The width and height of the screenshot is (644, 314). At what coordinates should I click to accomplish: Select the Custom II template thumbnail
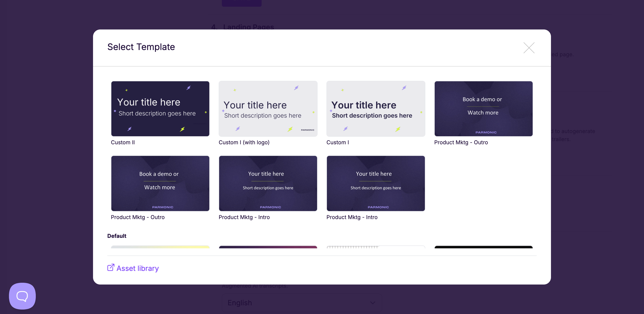[x=160, y=109]
